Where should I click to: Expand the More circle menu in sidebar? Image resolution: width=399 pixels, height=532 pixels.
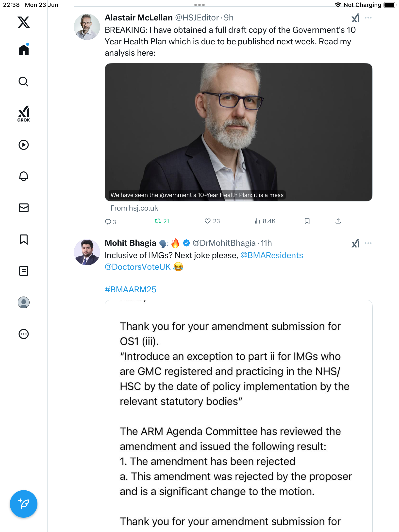click(x=24, y=334)
